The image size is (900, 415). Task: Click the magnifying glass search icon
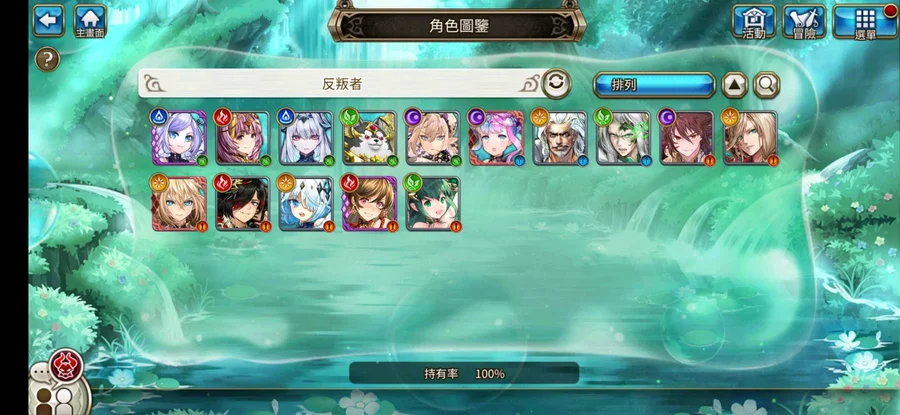click(766, 86)
